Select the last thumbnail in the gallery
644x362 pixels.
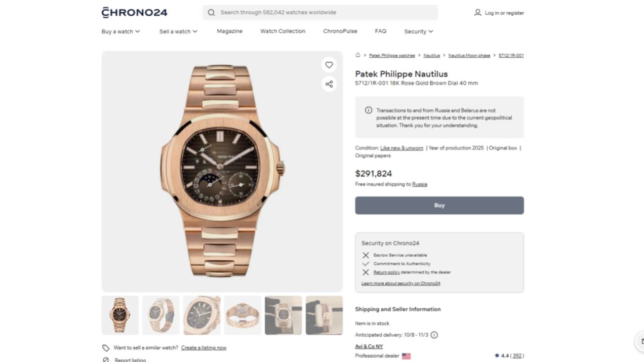(x=324, y=315)
